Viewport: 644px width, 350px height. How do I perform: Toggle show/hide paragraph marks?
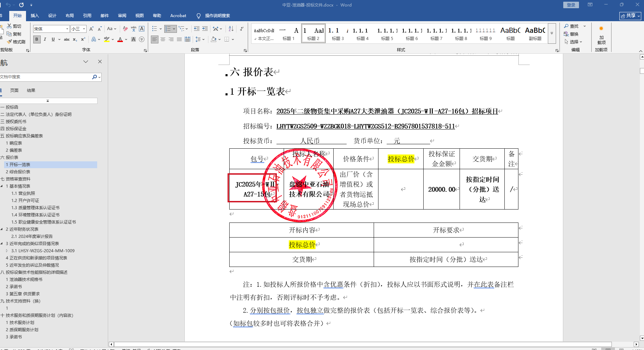coord(242,29)
